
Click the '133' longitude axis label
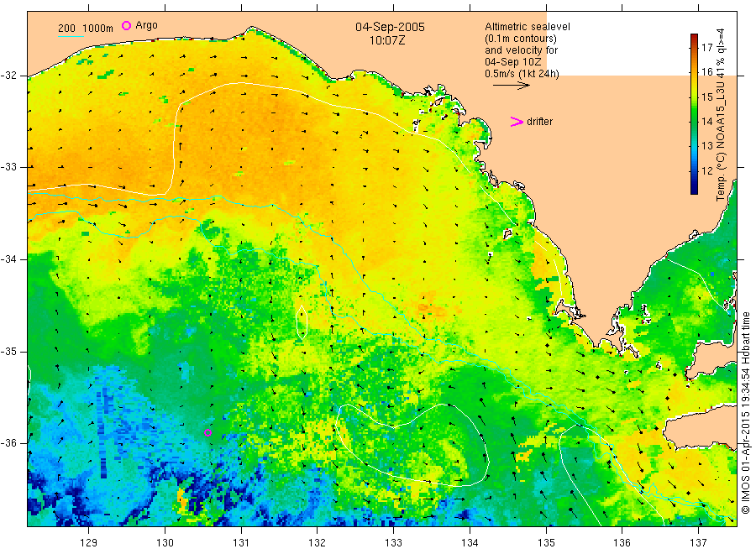point(393,543)
